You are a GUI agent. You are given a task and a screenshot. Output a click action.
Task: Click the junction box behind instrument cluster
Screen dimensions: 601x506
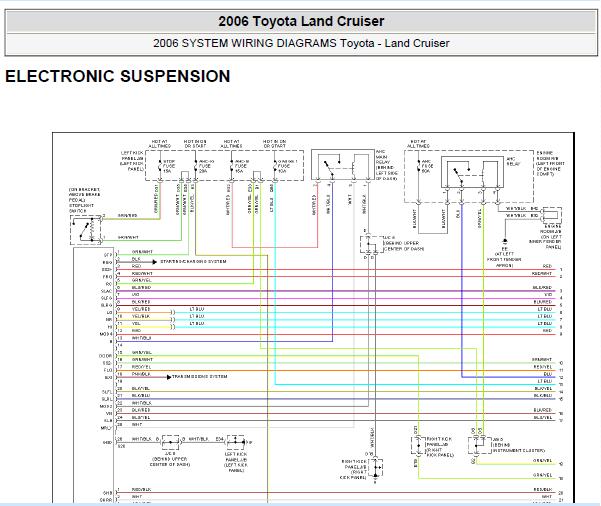pyautogui.click(x=479, y=445)
